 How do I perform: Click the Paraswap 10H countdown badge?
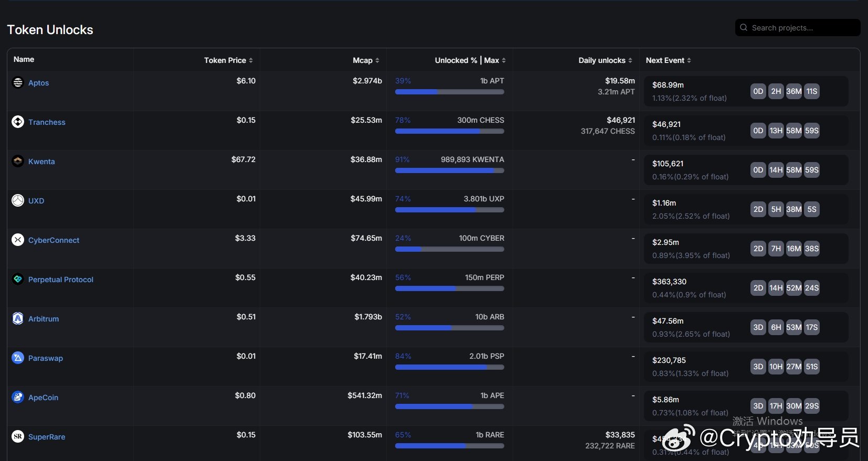click(x=776, y=367)
